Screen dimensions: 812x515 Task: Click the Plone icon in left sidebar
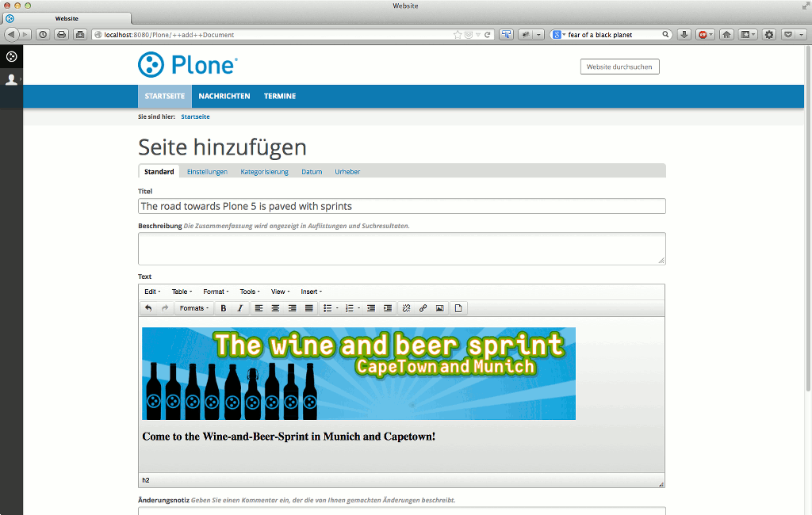(x=11, y=56)
